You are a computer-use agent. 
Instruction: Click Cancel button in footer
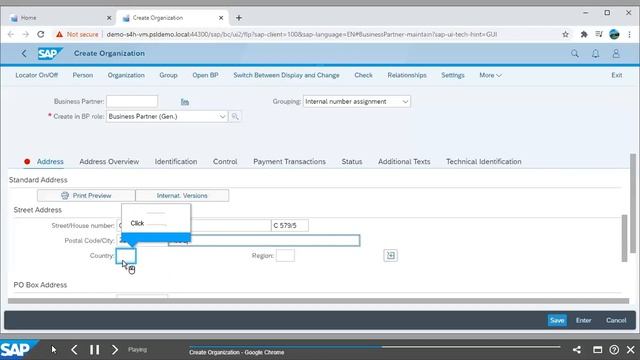pyautogui.click(x=616, y=320)
